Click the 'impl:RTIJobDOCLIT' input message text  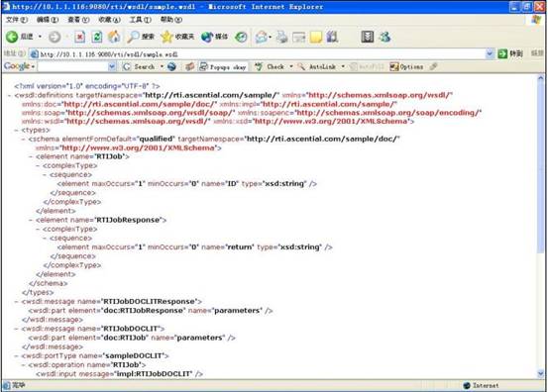point(154,374)
